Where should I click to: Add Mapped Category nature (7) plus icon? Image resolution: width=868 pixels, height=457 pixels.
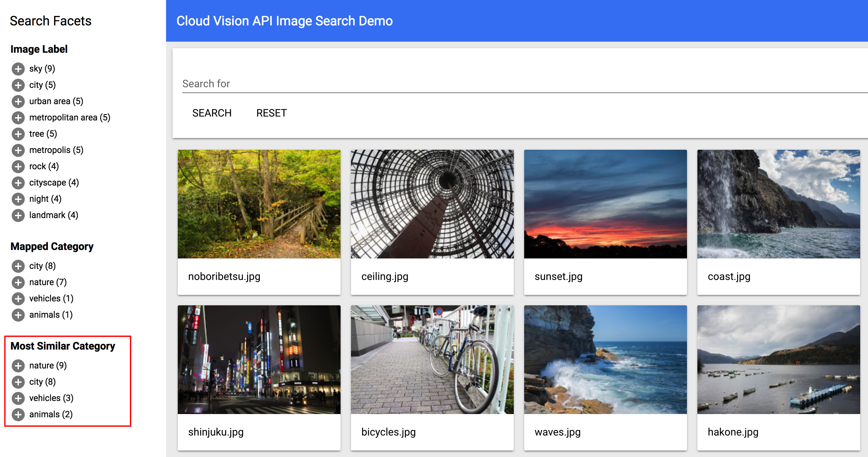(x=18, y=282)
